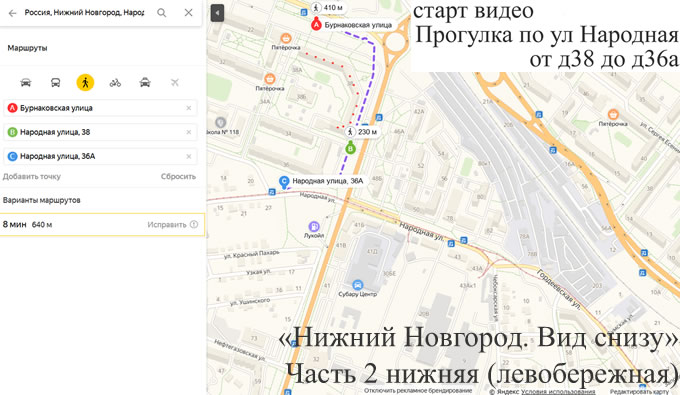Viewport: 680px width, 395px height.
Task: Open the Условия использования link
Action: click(x=558, y=392)
